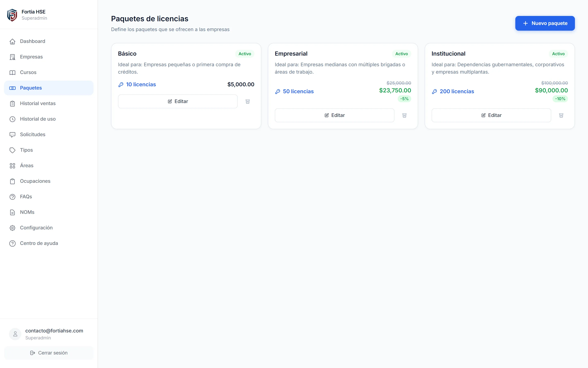Delete the Empresarial package via trash icon

pyautogui.click(x=404, y=115)
